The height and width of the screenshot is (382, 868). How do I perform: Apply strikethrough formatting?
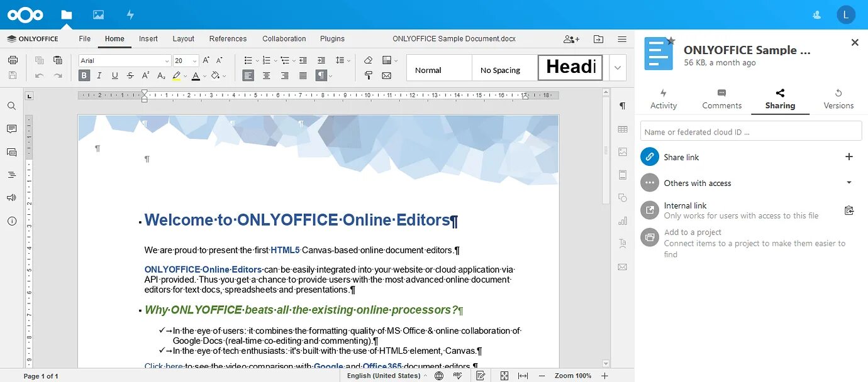point(130,75)
